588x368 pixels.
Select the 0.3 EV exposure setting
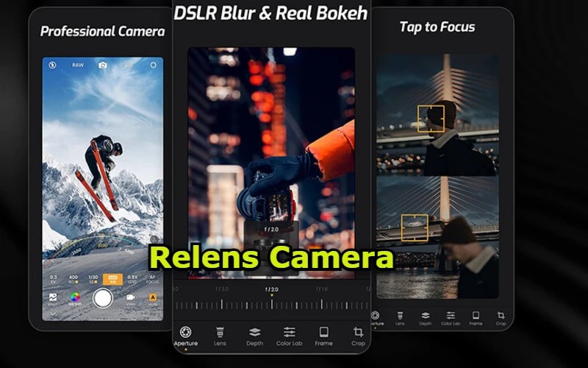pyautogui.click(x=53, y=279)
